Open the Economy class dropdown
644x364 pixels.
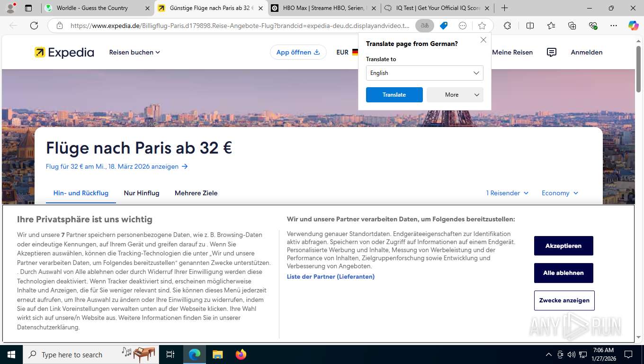560,193
